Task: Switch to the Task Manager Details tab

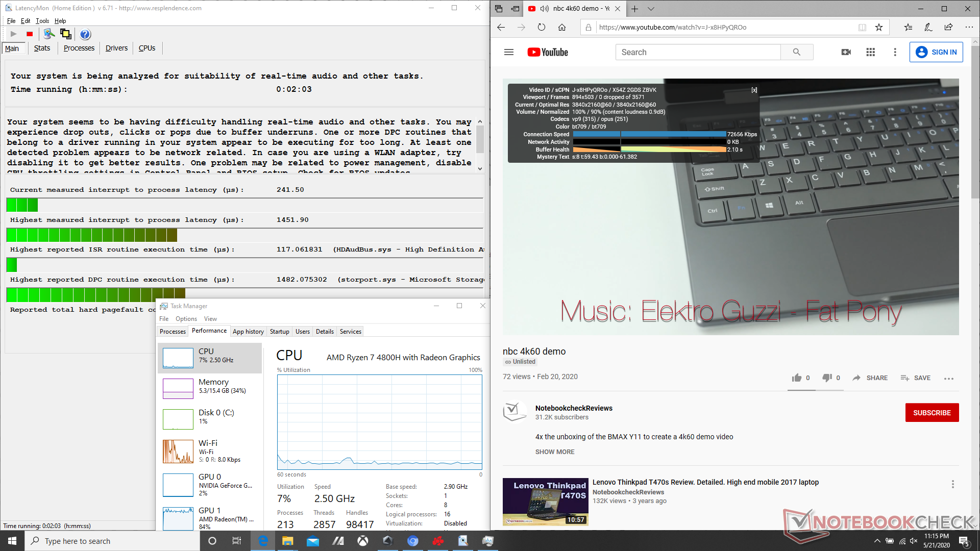Action: (x=325, y=332)
